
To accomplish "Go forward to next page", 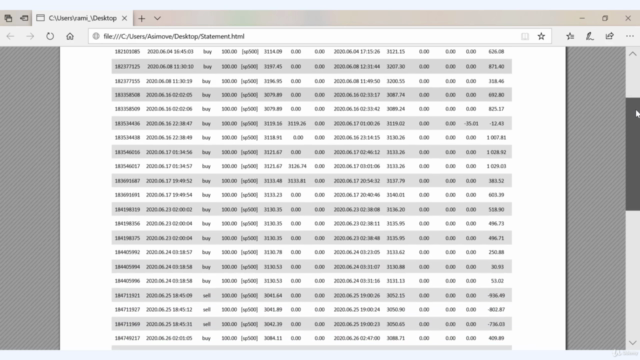I will [x=30, y=36].
